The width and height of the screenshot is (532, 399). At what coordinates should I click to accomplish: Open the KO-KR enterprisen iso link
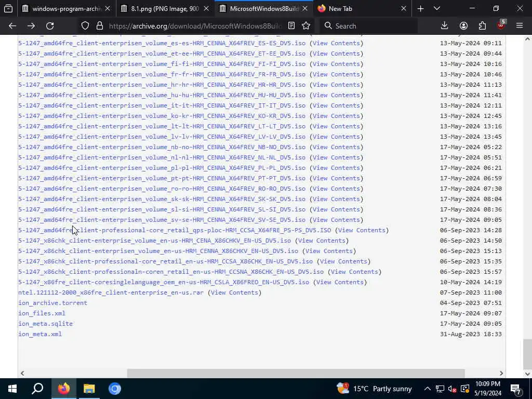162,116
